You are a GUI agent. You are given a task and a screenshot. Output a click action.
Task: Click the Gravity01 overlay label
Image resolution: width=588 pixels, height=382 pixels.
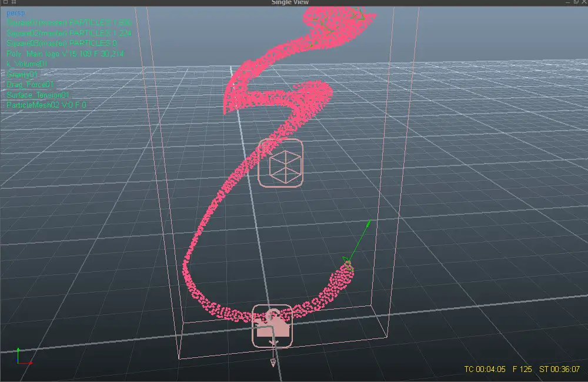click(x=22, y=74)
